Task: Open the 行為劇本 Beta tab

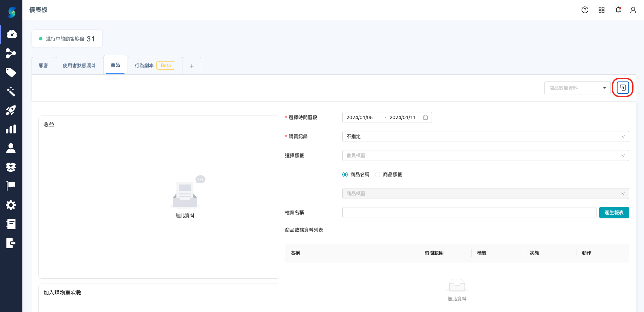Action: (x=154, y=65)
